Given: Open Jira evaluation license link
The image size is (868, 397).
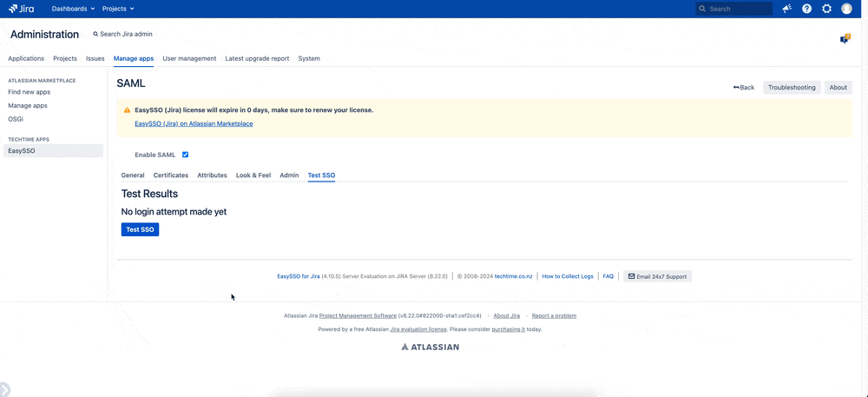Looking at the screenshot, I should (x=418, y=329).
